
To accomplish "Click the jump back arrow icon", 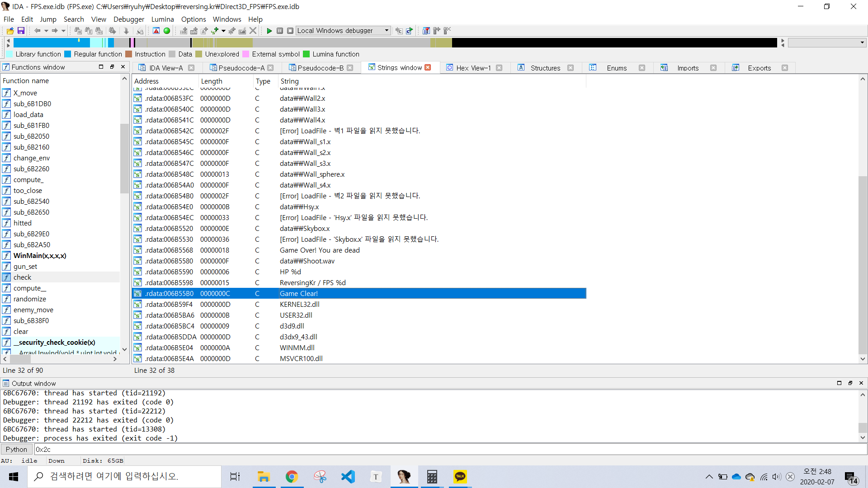I will coord(37,31).
